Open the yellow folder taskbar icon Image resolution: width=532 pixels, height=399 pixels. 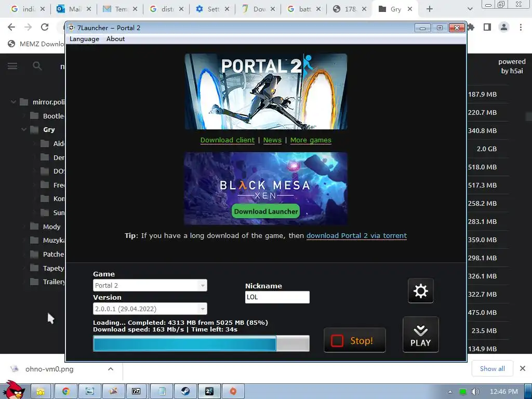[x=41, y=392]
